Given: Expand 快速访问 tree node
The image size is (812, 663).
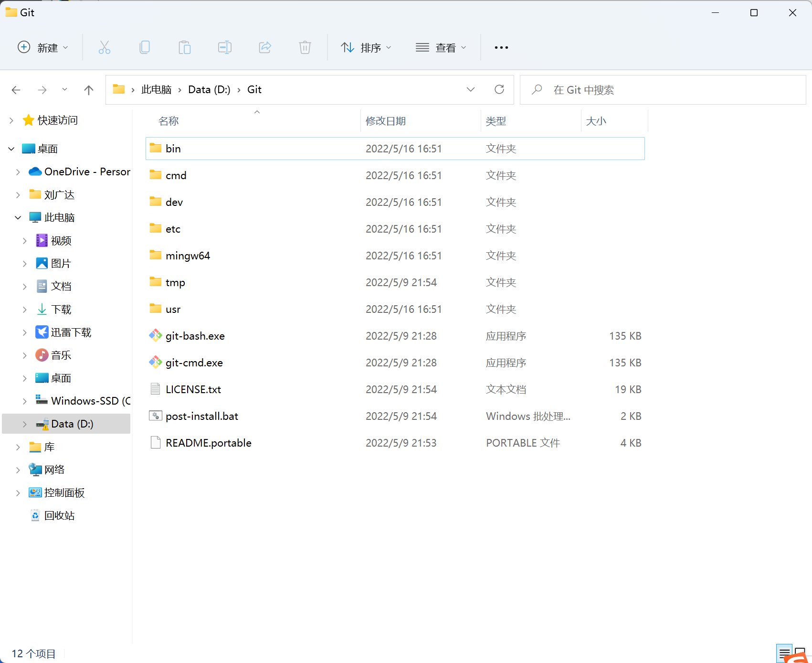Looking at the screenshot, I should point(11,120).
